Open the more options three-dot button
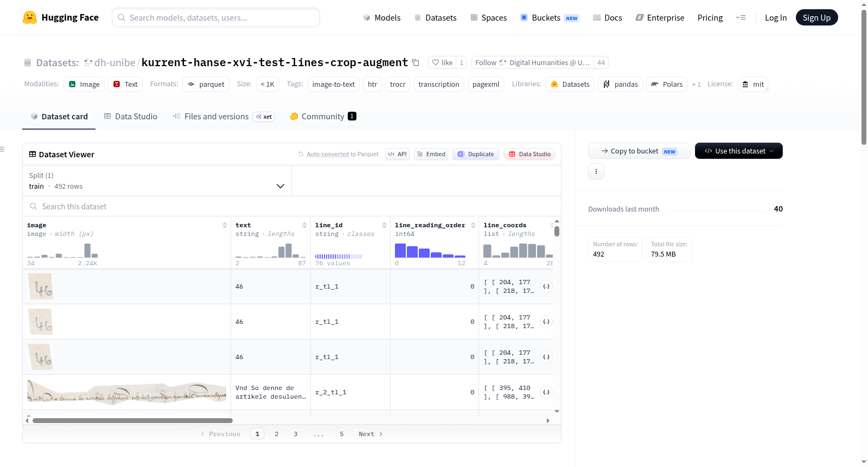 (596, 171)
